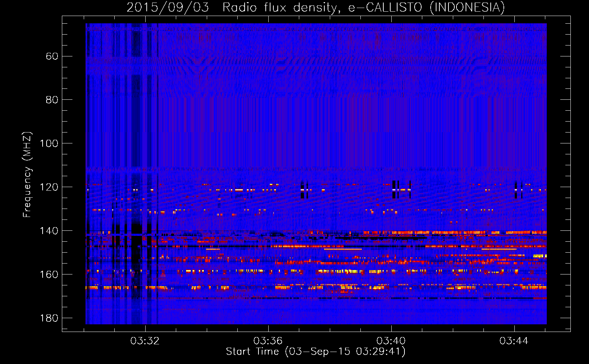Select the 03:36 time tick label
Image resolution: width=589 pixels, height=364 pixels.
268,341
